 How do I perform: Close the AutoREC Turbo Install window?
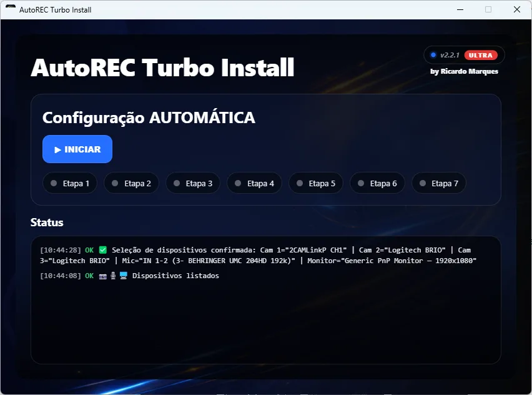517,9
